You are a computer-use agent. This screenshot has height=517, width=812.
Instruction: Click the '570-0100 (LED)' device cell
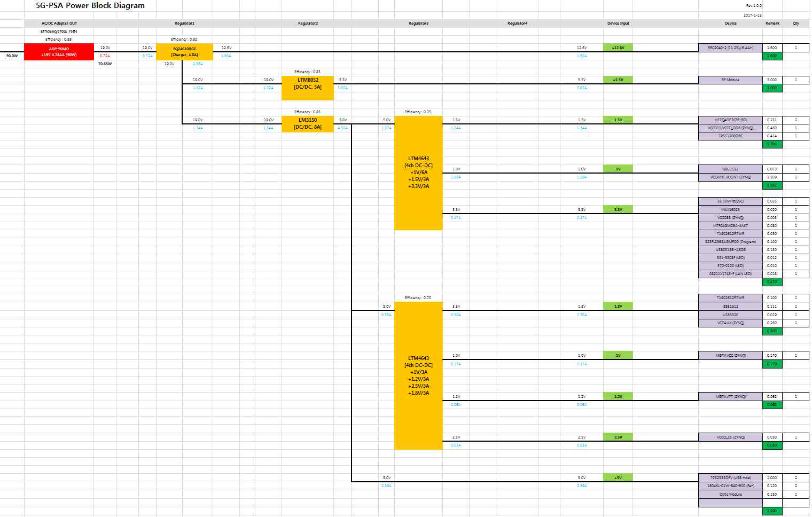point(730,265)
